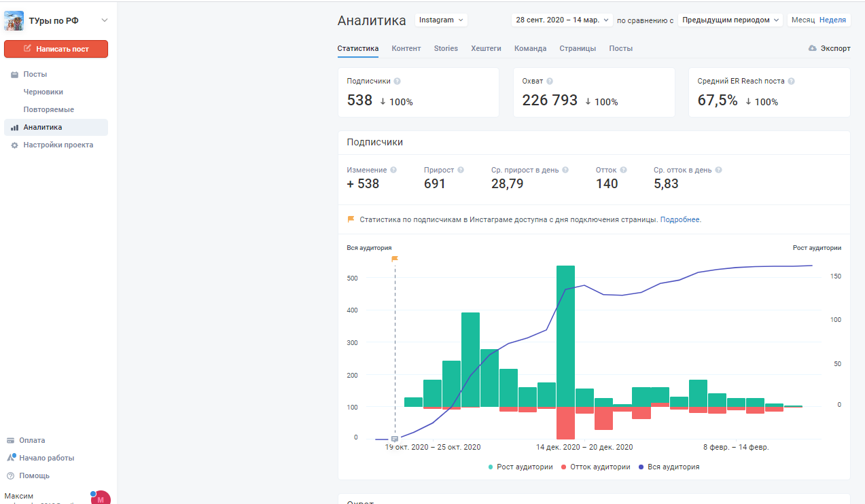The height and width of the screenshot is (504, 865).
Task: Click the Оплата card icon
Action: pos(11,441)
